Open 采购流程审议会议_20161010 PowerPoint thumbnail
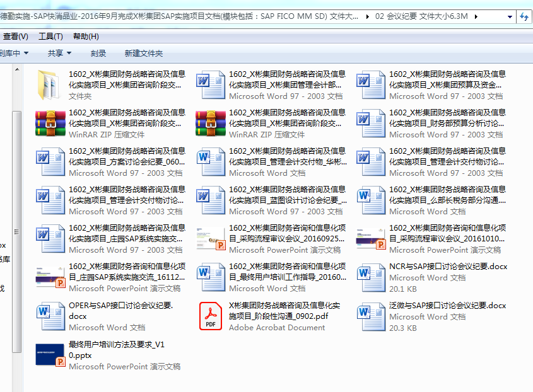533x392 pixels. tap(371, 238)
